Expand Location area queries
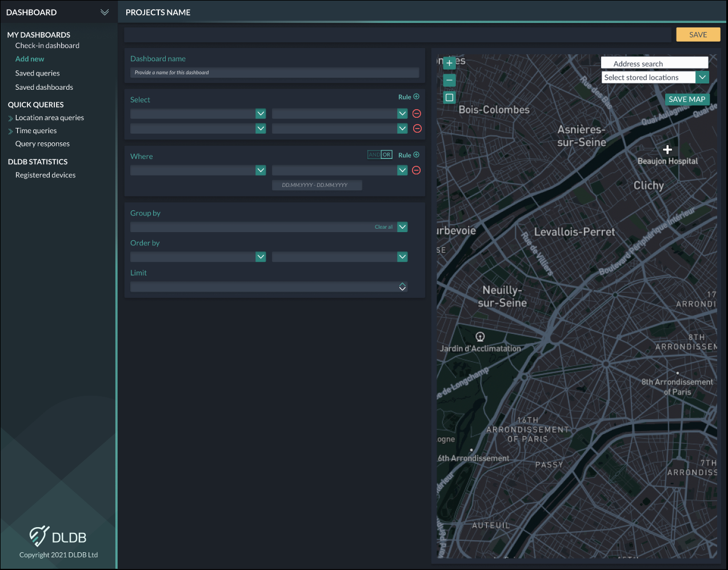The image size is (728, 570). coord(10,118)
